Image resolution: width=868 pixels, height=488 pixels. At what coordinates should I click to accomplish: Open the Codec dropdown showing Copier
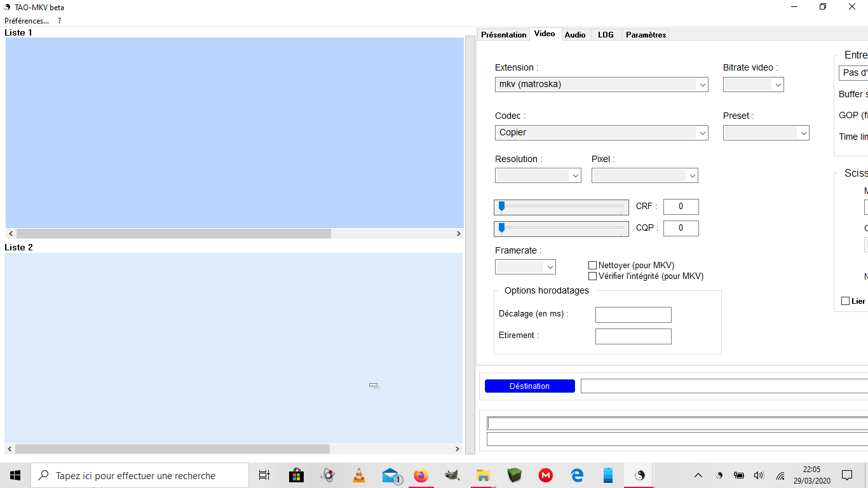pyautogui.click(x=601, y=133)
